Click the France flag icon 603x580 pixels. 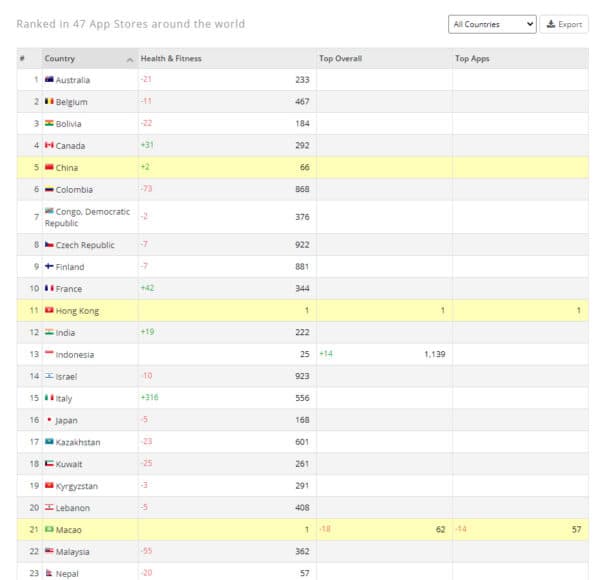click(x=49, y=288)
